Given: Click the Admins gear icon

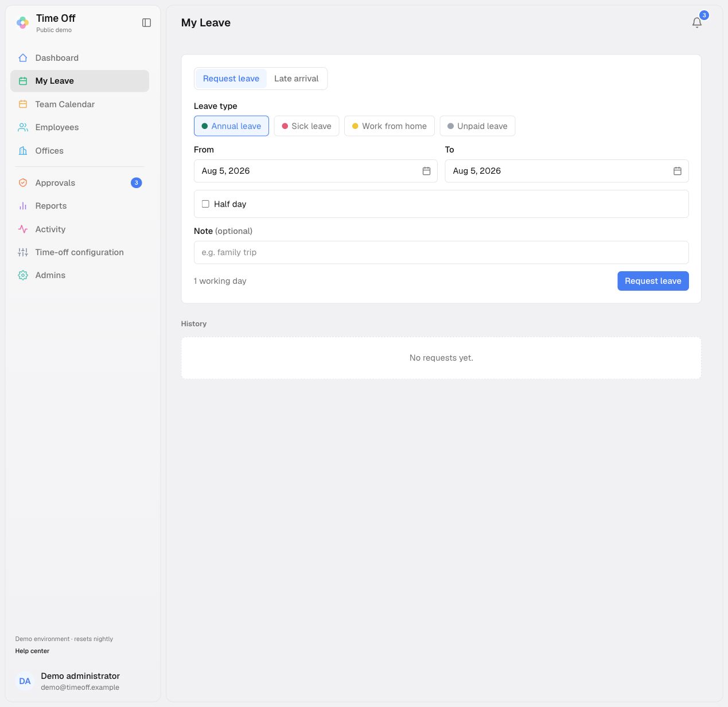Looking at the screenshot, I should pos(23,275).
